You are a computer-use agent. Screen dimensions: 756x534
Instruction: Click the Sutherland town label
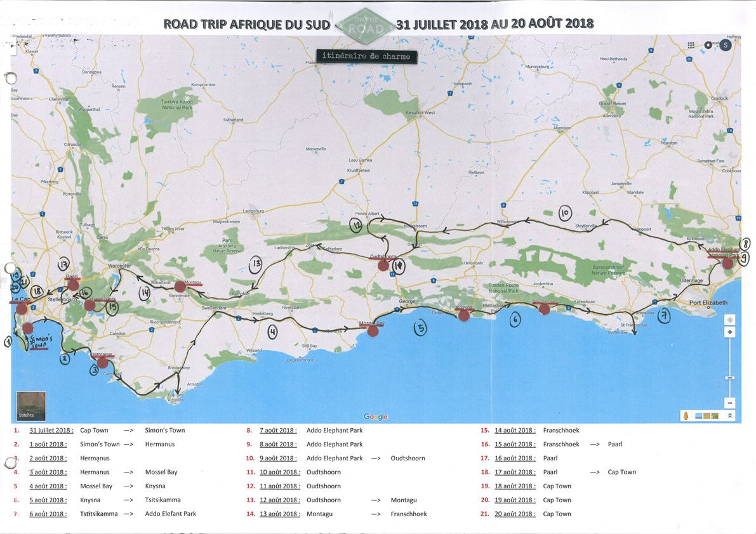(x=234, y=119)
